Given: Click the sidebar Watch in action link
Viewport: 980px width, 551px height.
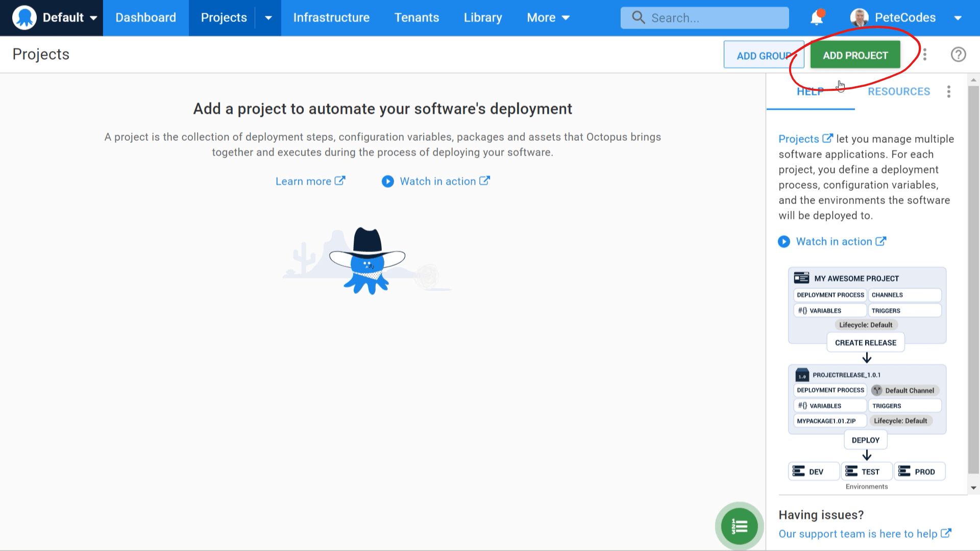Looking at the screenshot, I should click(x=841, y=242).
